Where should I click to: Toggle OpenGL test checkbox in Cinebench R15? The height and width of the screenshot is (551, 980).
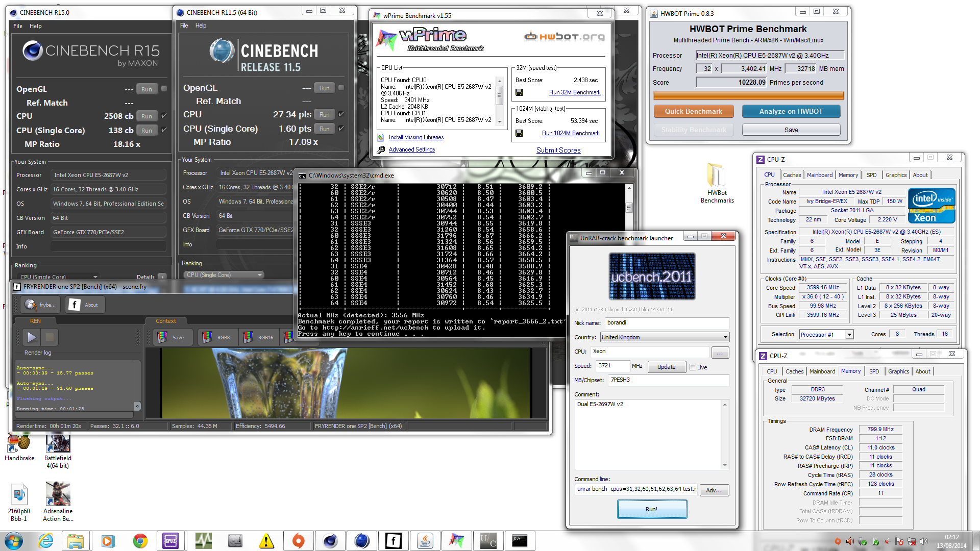tap(164, 89)
